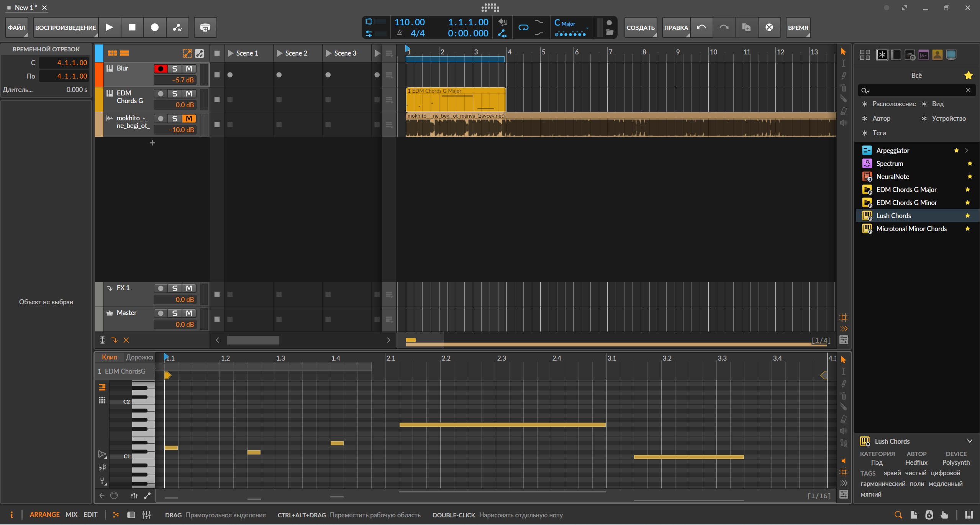Screen dimensions: 980x525
Task: Add a new track with plus
Action: pos(152,143)
